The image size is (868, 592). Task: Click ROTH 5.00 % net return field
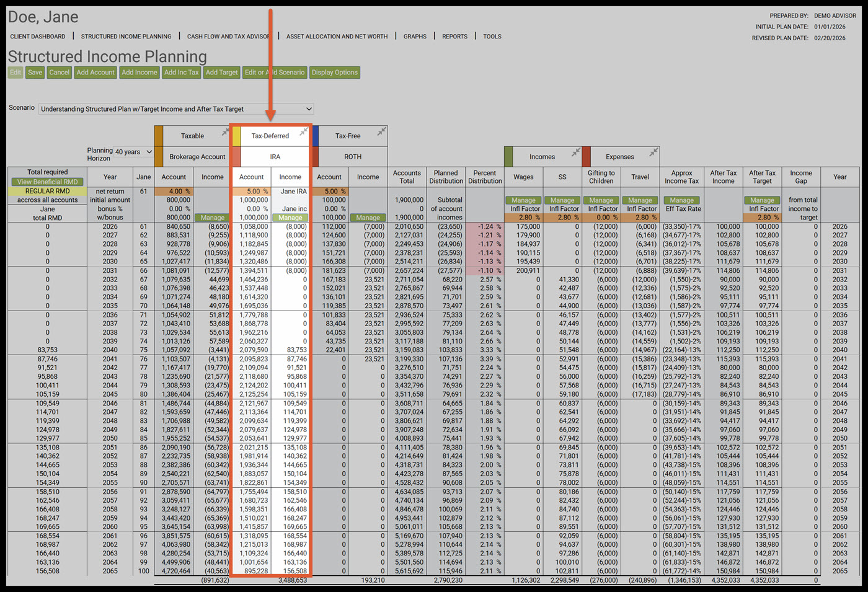click(x=329, y=192)
